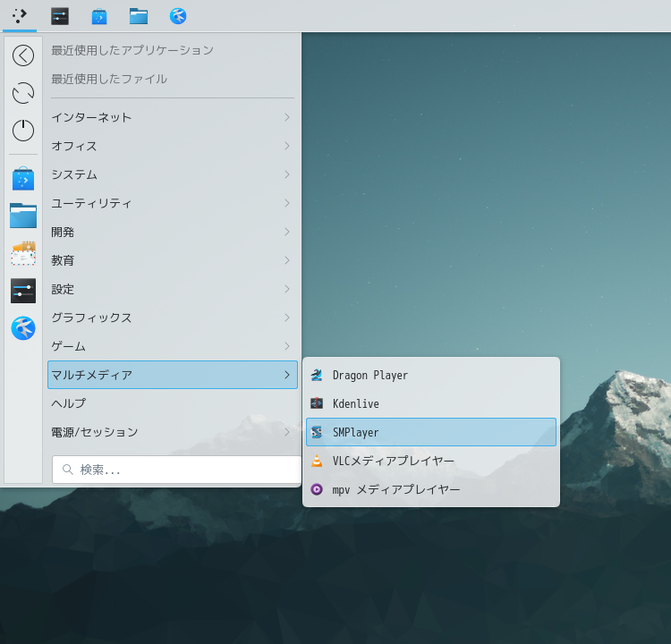
Task: Launch Falkon browser from the top panel
Action: point(178,16)
